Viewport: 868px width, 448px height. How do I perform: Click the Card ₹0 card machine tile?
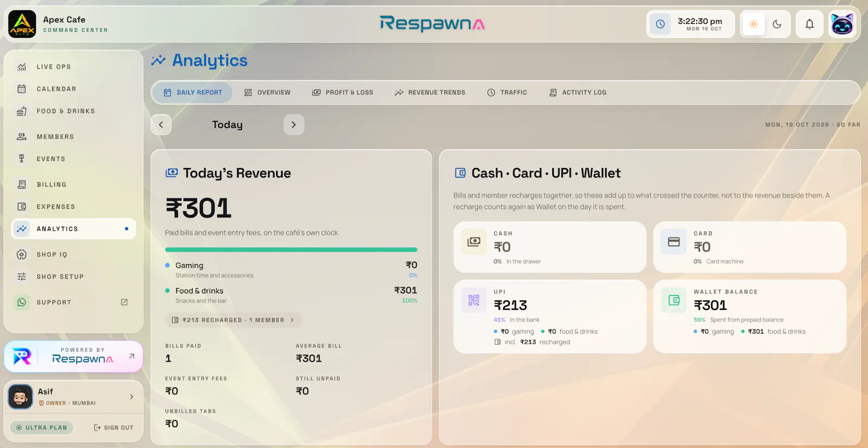(750, 247)
